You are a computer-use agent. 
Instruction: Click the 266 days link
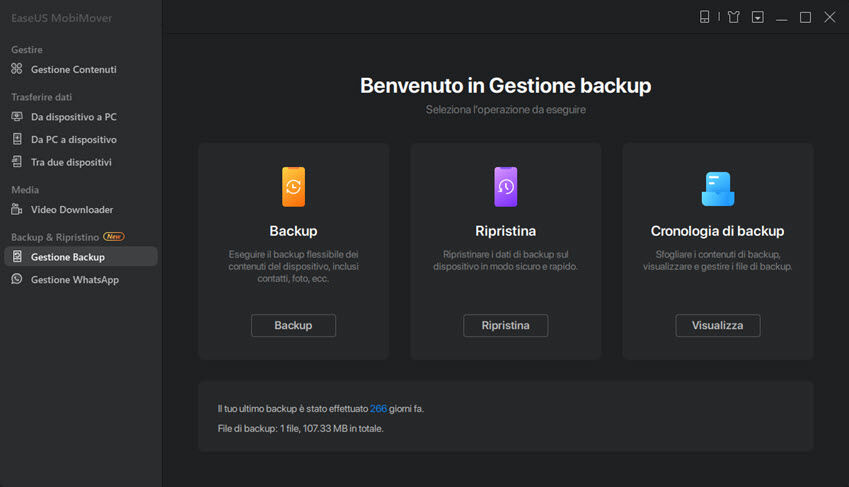378,409
